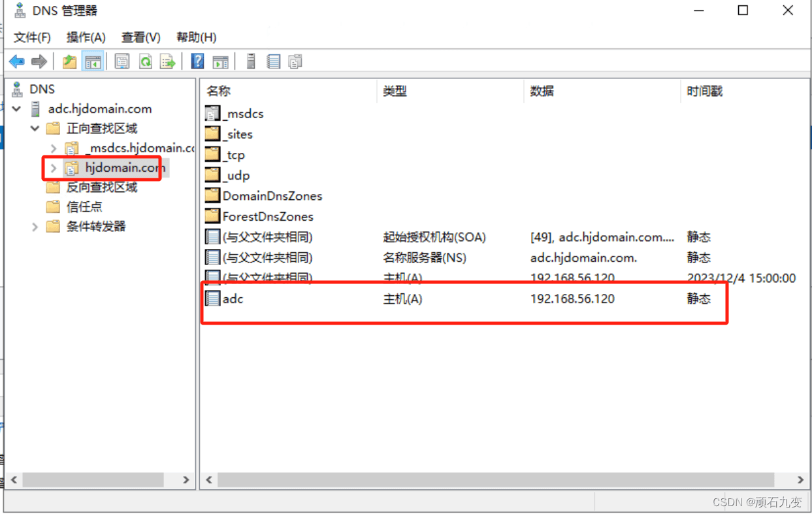The image size is (812, 514).
Task: Click the DNS Manager title bar icon
Action: (x=21, y=11)
